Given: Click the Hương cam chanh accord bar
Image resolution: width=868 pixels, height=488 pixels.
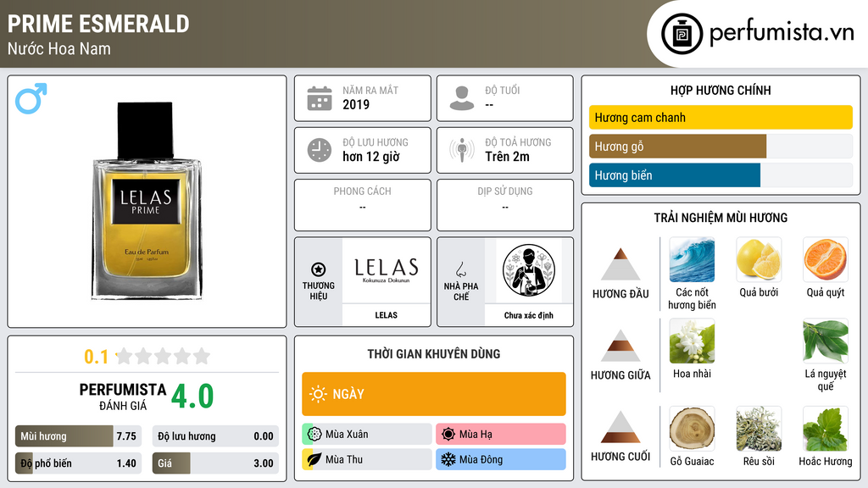Looking at the screenshot, I should click(721, 117).
